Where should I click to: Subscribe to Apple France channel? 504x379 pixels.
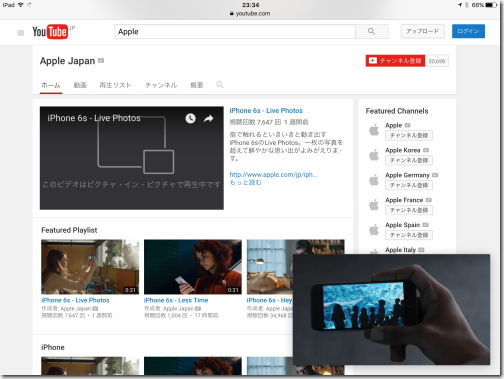point(409,210)
